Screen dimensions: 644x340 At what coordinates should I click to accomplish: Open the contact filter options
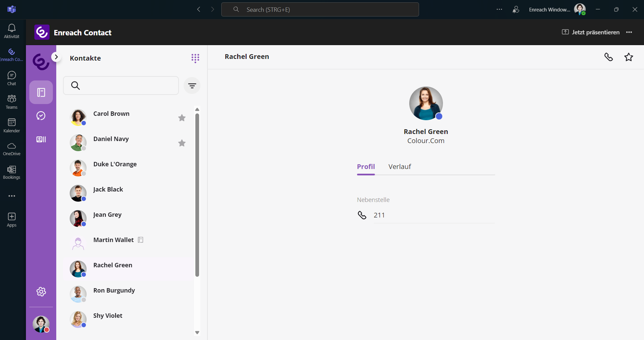(192, 86)
